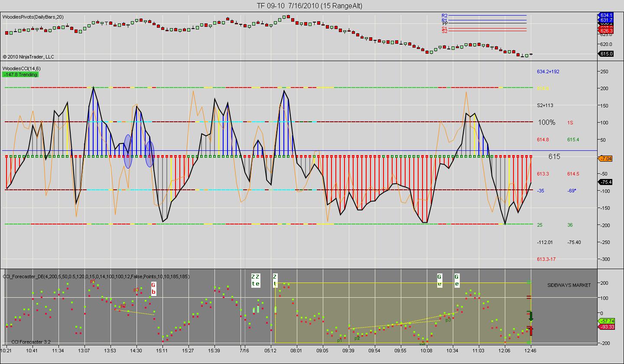Click the 'Ze' marker after 7/16
Image resolution: width=624 pixels, height=364 pixels.
point(257,280)
